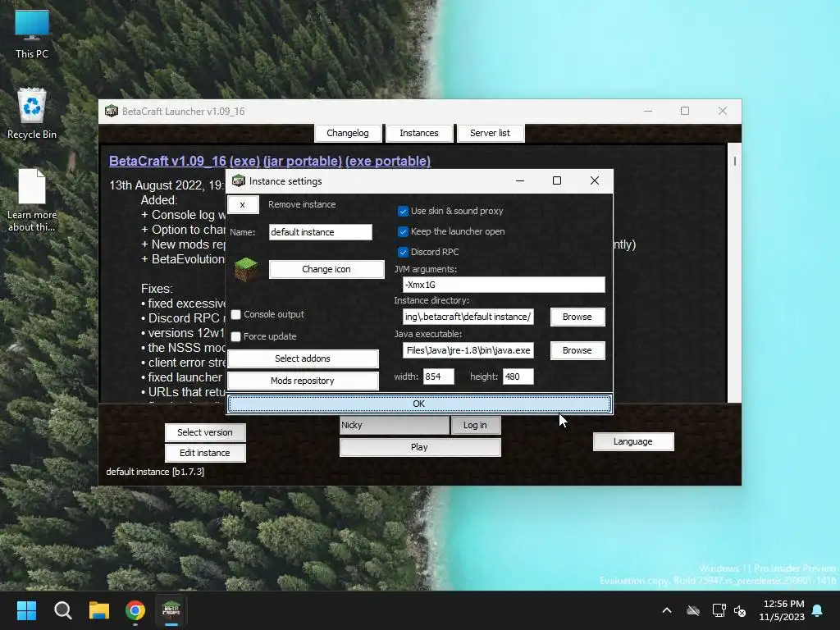Open Select addons
840x630 pixels.
303,358
